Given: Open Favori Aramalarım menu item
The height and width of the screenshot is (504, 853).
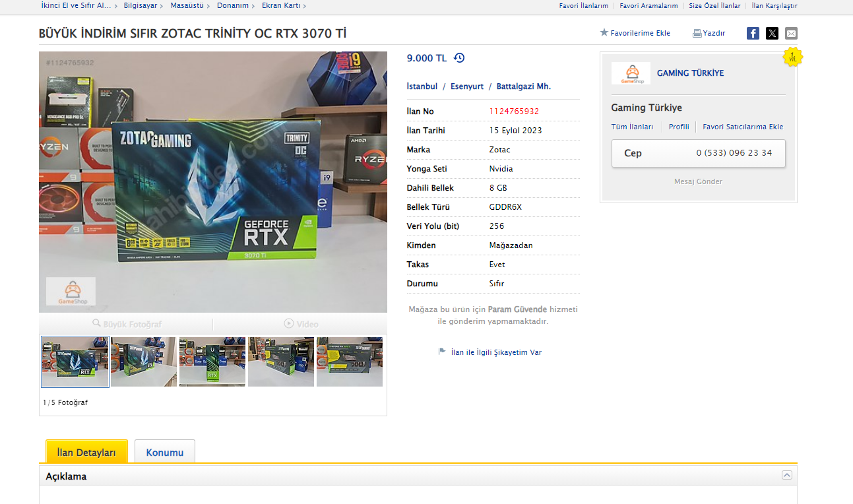Looking at the screenshot, I should (649, 6).
